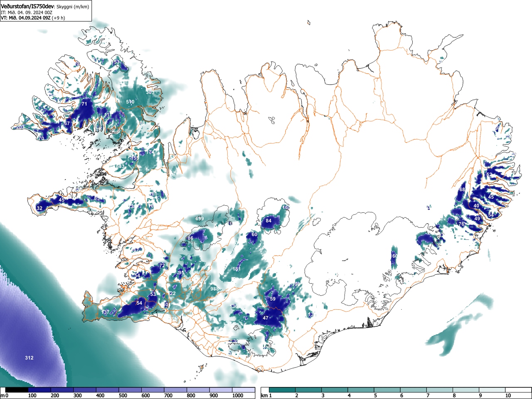Click the near-white 9–10 km legend swatch
The width and height of the screenshot is (532, 399).
click(x=493, y=390)
